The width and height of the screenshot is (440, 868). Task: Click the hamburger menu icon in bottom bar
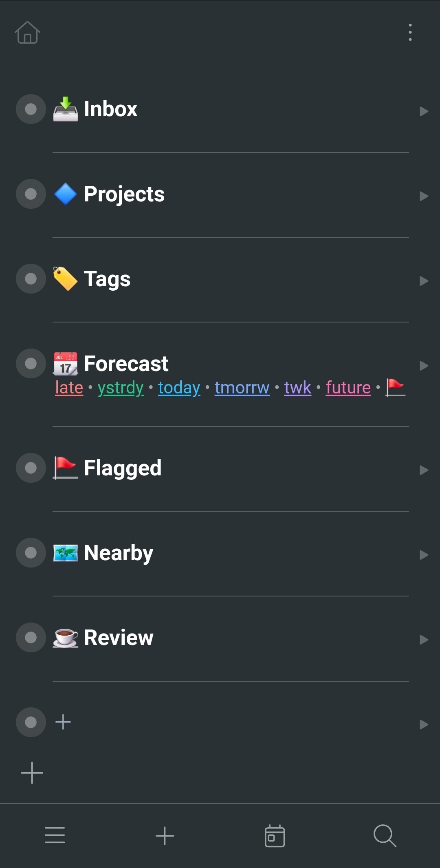coord(55,835)
